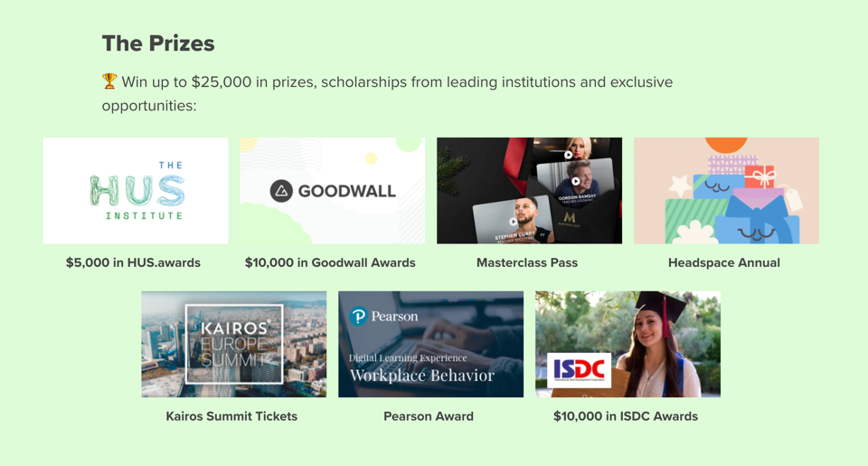The height and width of the screenshot is (466, 868).
Task: Click the Pearson P logo icon
Action: [x=358, y=317]
